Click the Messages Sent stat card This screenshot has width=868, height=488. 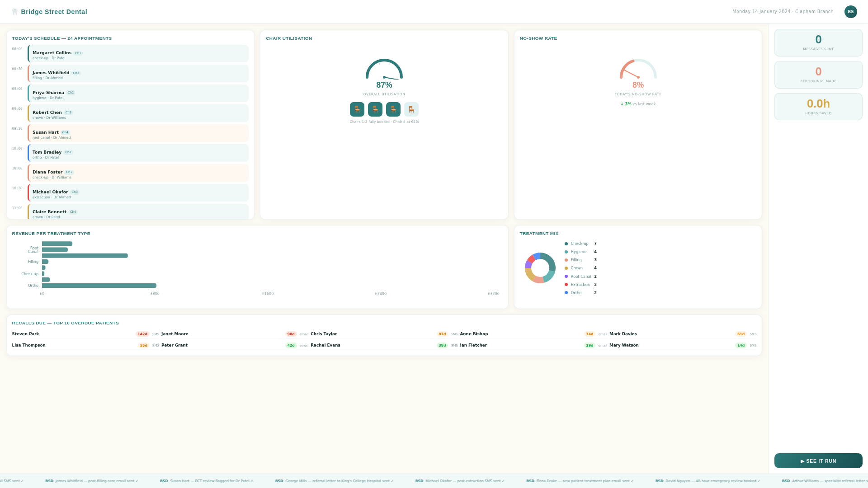(818, 43)
